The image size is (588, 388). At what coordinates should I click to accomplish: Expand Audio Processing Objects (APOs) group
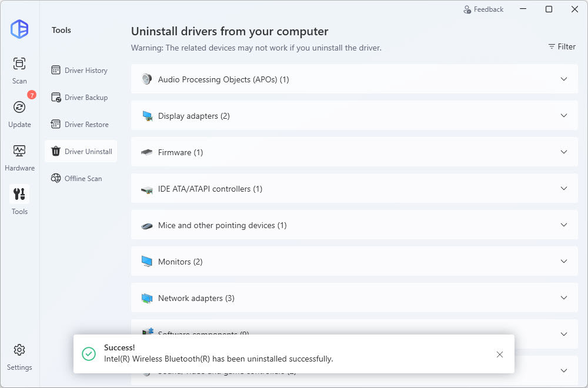564,79
